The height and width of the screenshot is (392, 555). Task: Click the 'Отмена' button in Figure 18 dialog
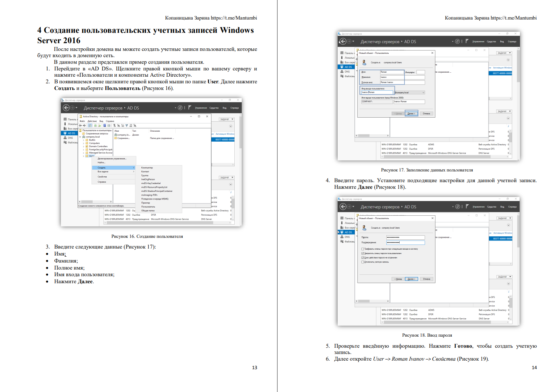427,279
